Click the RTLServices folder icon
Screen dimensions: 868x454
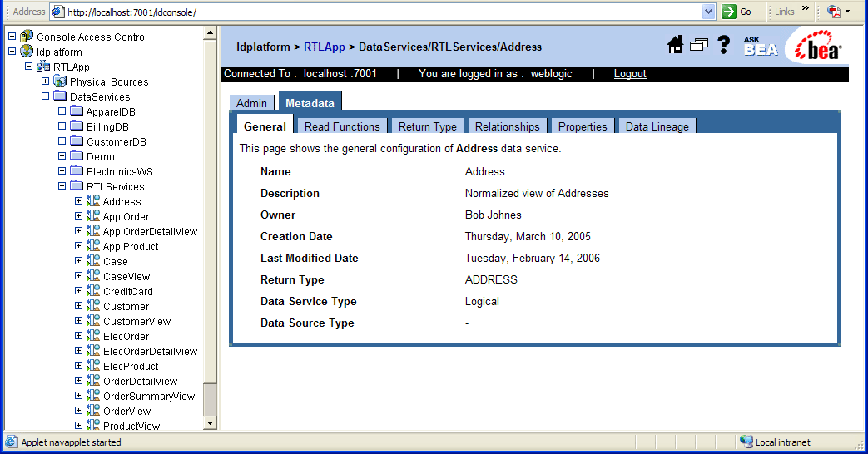tap(77, 185)
